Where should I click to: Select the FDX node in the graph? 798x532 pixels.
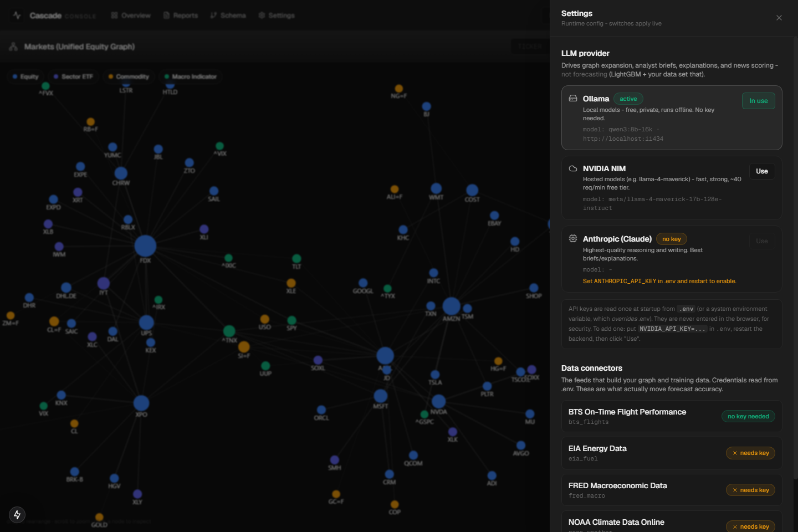click(145, 246)
